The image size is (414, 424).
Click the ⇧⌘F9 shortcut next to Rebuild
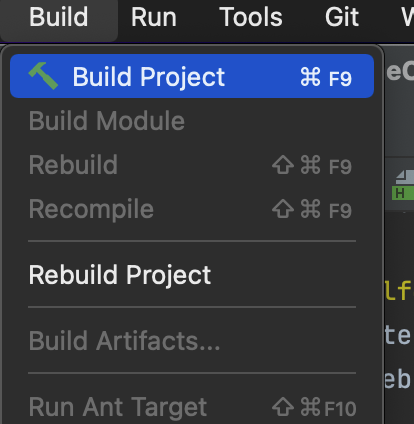[x=312, y=165]
